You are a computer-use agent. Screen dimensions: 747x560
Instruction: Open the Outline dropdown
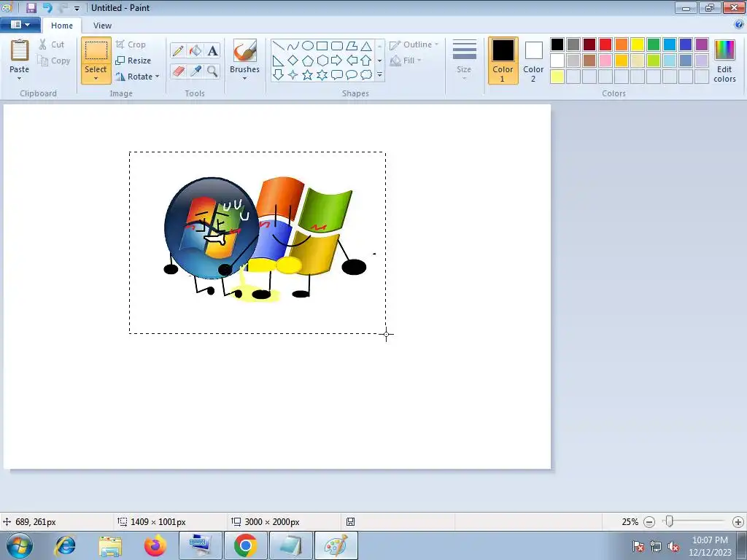(x=414, y=44)
